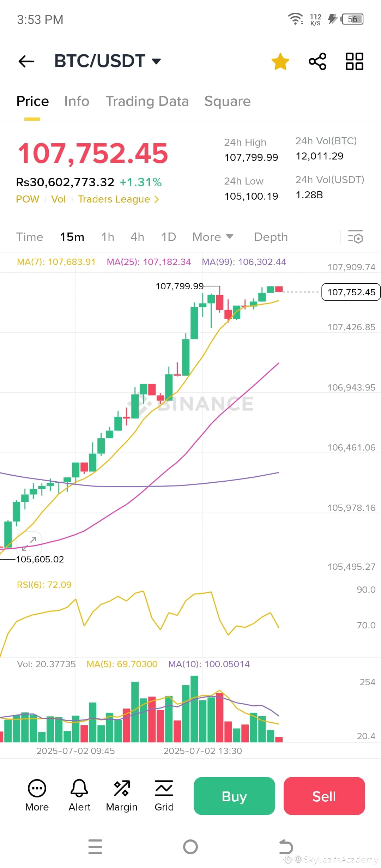Set a price Alert bell icon
This screenshot has width=381, height=868.
pyautogui.click(x=79, y=795)
